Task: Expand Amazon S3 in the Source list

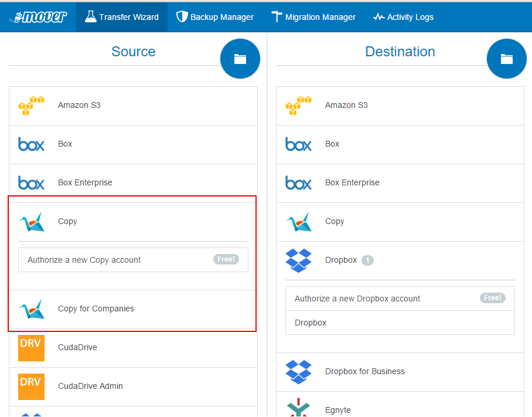Action: [133, 106]
